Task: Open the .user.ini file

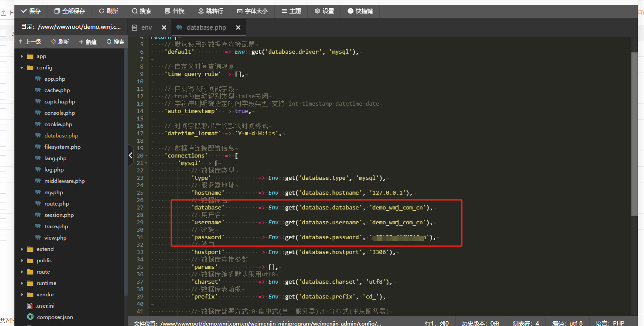Action: pyautogui.click(x=45, y=306)
